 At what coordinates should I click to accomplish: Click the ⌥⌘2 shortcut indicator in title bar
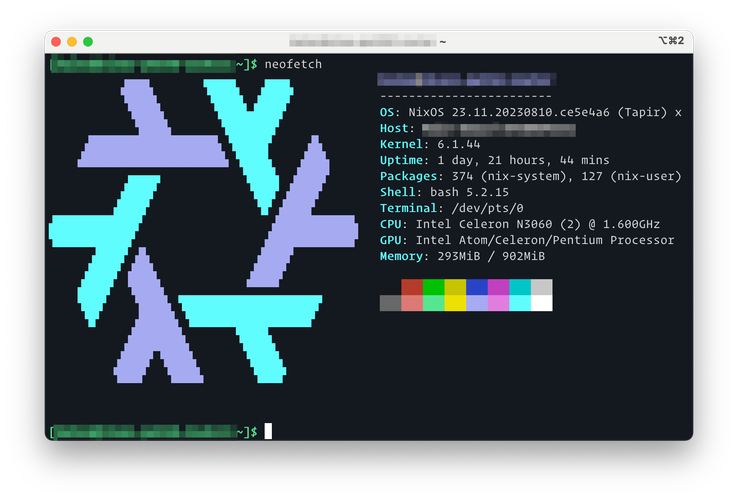click(x=671, y=40)
